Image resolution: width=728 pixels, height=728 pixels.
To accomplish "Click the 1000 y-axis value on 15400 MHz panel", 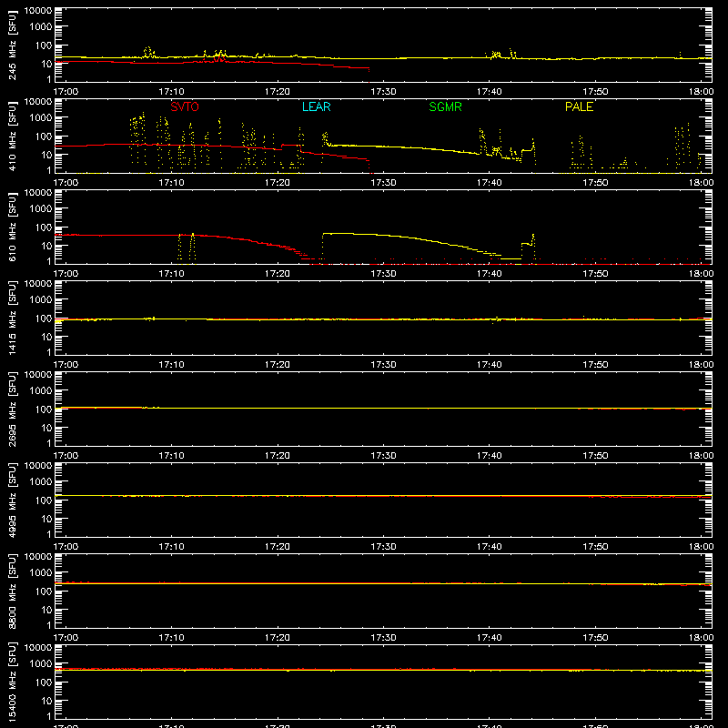I will tap(41, 664).
